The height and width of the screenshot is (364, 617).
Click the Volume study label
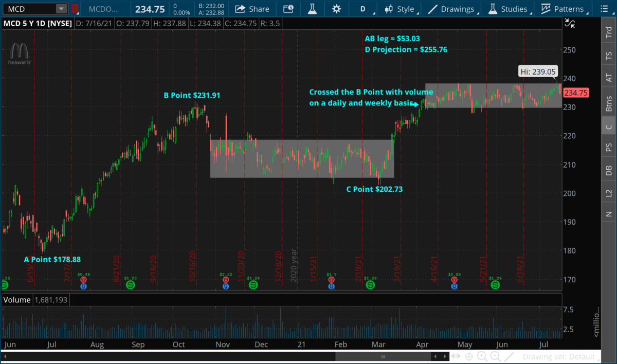(17, 299)
